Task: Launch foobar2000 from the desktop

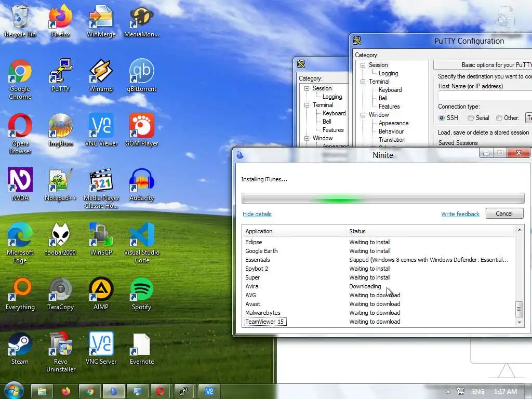Action: pyautogui.click(x=60, y=239)
